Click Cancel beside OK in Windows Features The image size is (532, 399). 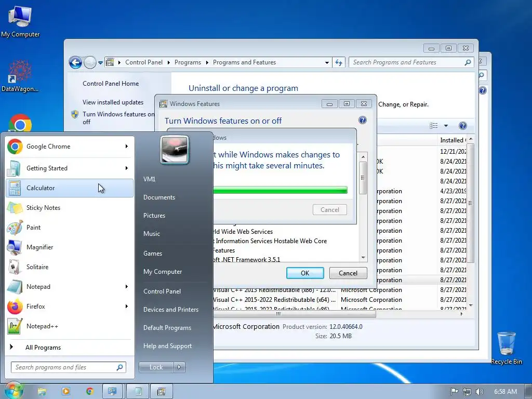(348, 273)
